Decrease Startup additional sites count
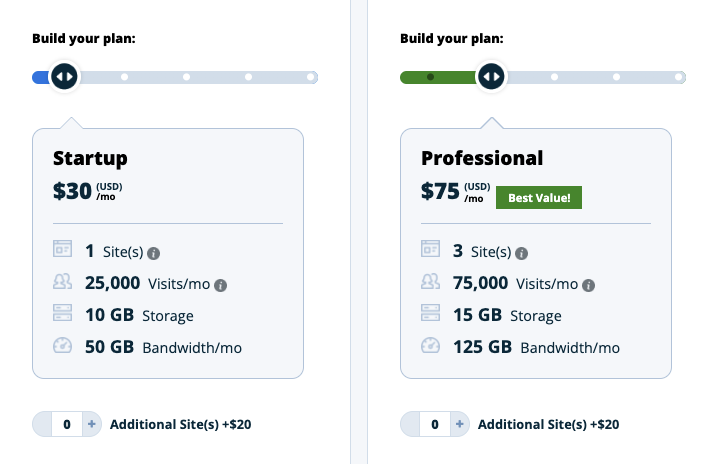This screenshot has height=464, width=704. click(42, 424)
